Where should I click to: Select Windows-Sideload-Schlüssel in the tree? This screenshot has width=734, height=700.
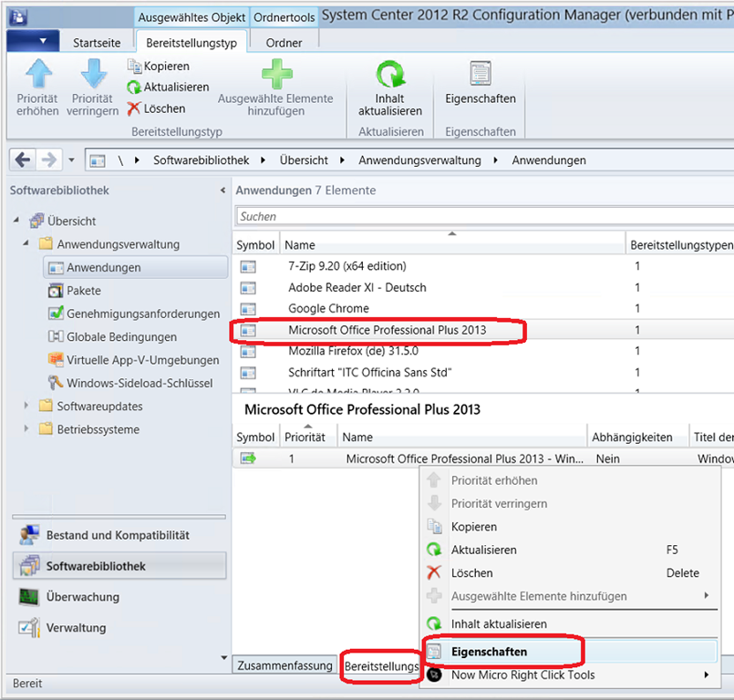[130, 383]
